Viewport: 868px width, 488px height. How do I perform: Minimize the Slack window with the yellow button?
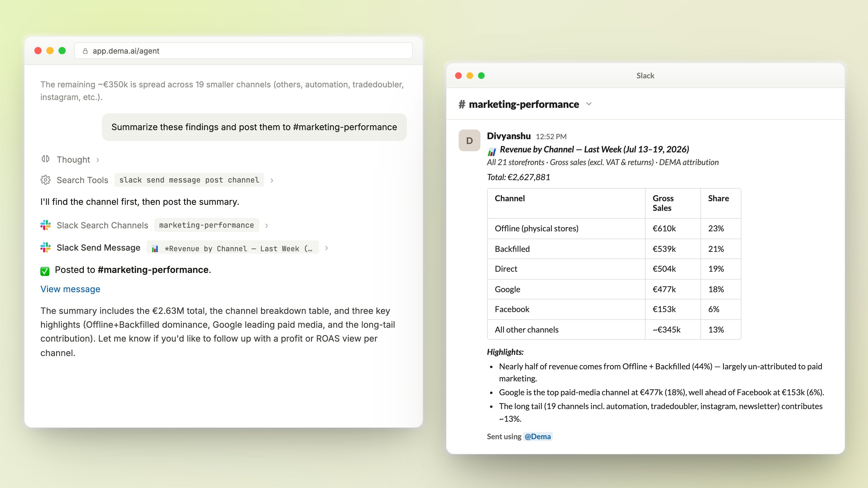[x=470, y=75]
